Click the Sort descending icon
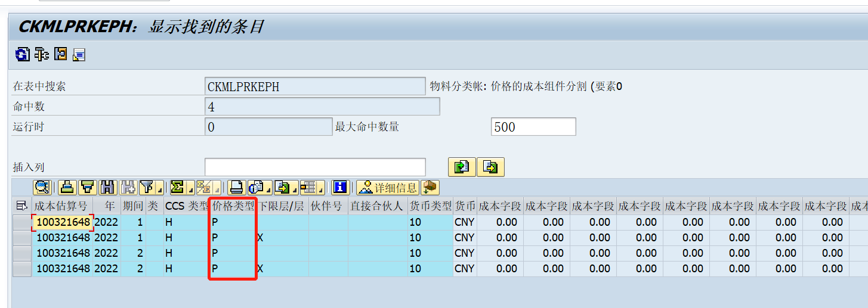Image resolution: width=868 pixels, height=308 pixels. pyautogui.click(x=88, y=188)
